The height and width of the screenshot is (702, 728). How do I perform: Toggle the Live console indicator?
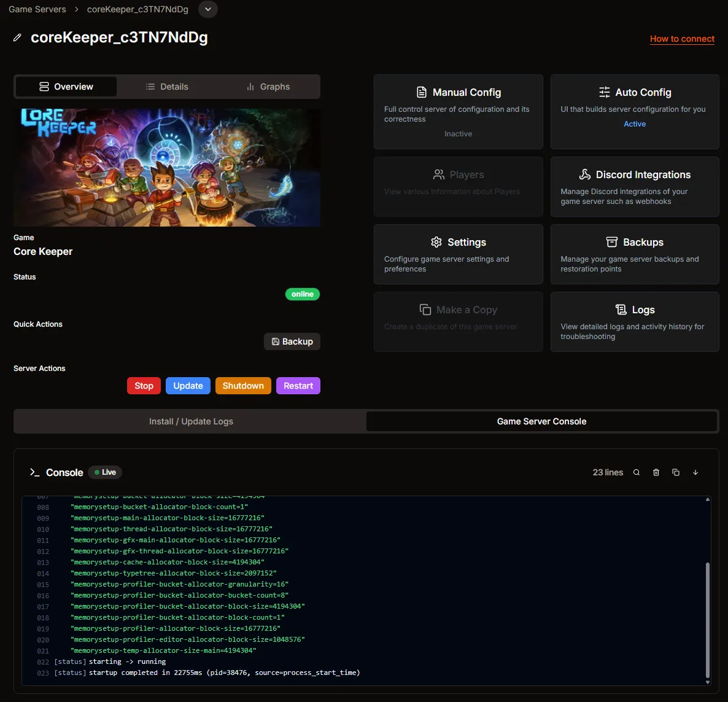tap(104, 472)
